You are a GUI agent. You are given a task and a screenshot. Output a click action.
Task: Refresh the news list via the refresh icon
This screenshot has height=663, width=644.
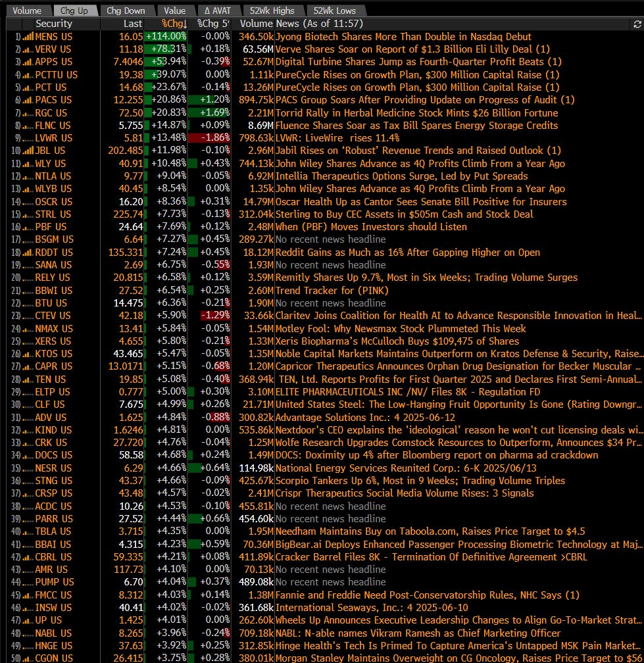point(637,24)
